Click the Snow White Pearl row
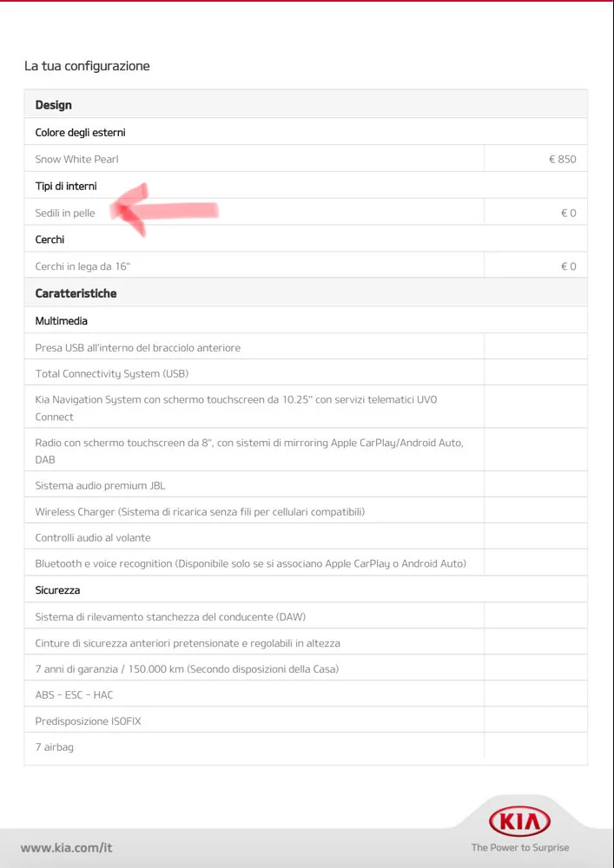The image size is (614, 868). point(306,159)
